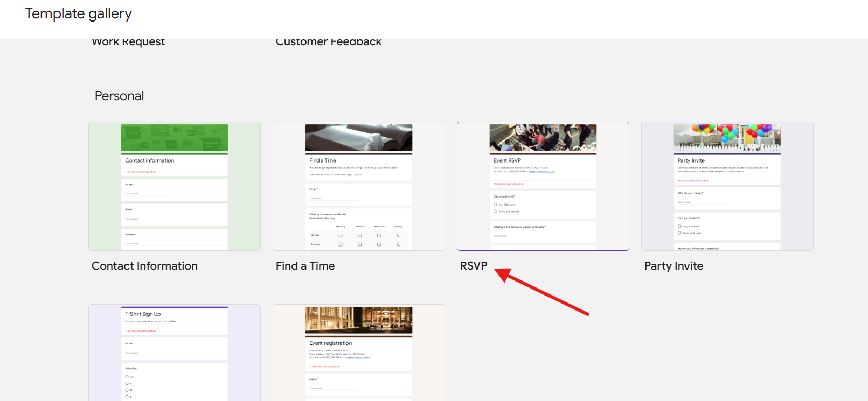
Task: Click the Work Request label
Action: (x=128, y=43)
